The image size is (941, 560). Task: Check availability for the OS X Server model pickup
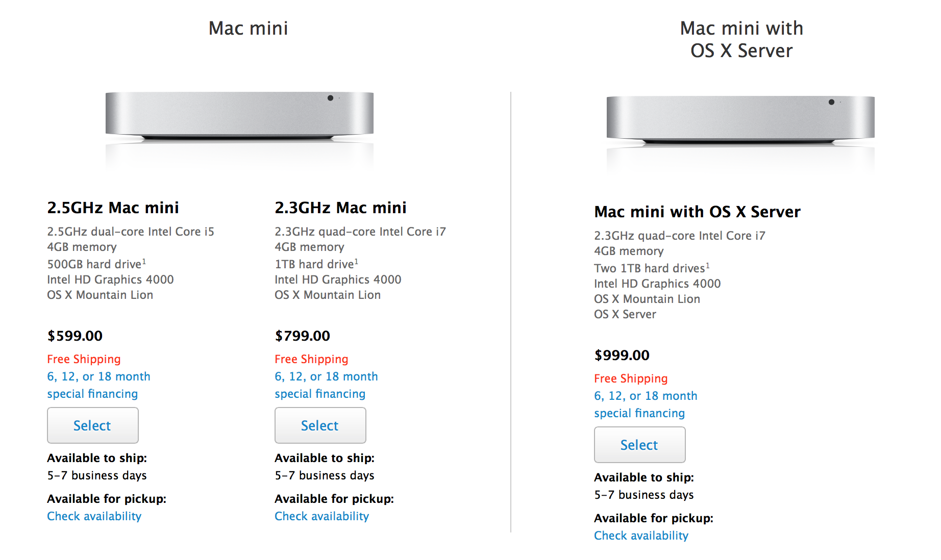pos(641,535)
